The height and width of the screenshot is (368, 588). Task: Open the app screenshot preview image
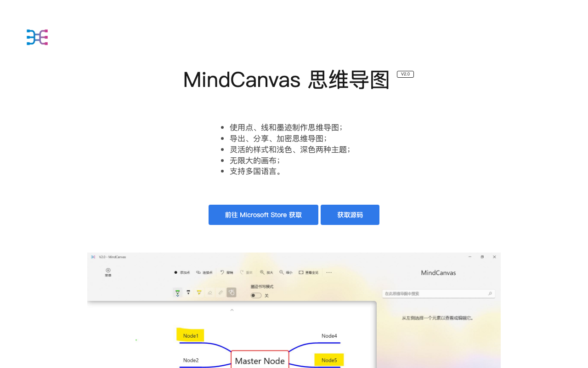pyautogui.click(x=294, y=310)
